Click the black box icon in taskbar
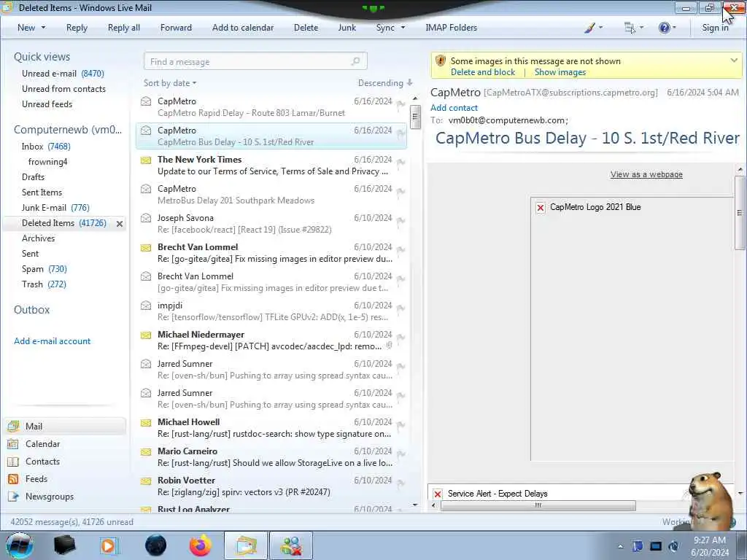The image size is (747, 560). 64,545
